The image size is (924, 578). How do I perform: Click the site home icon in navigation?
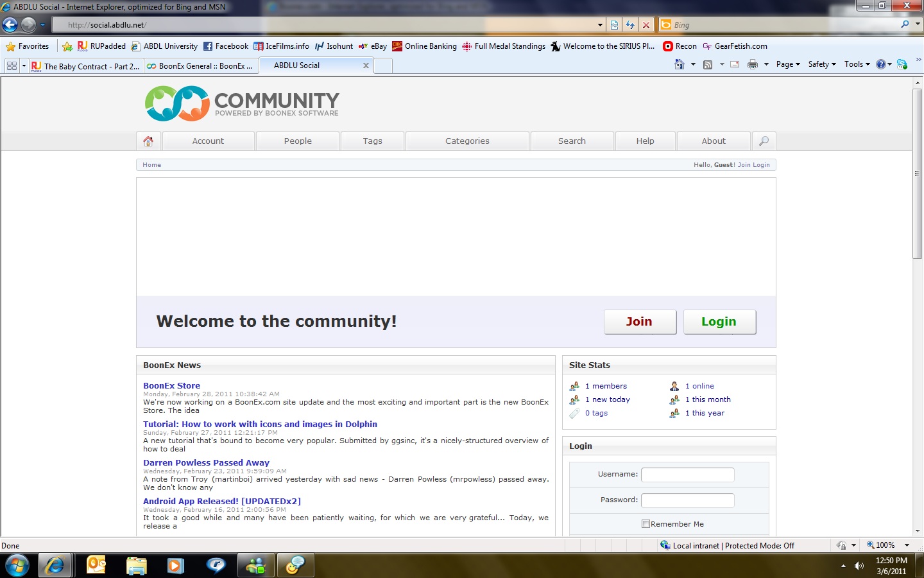pos(148,141)
